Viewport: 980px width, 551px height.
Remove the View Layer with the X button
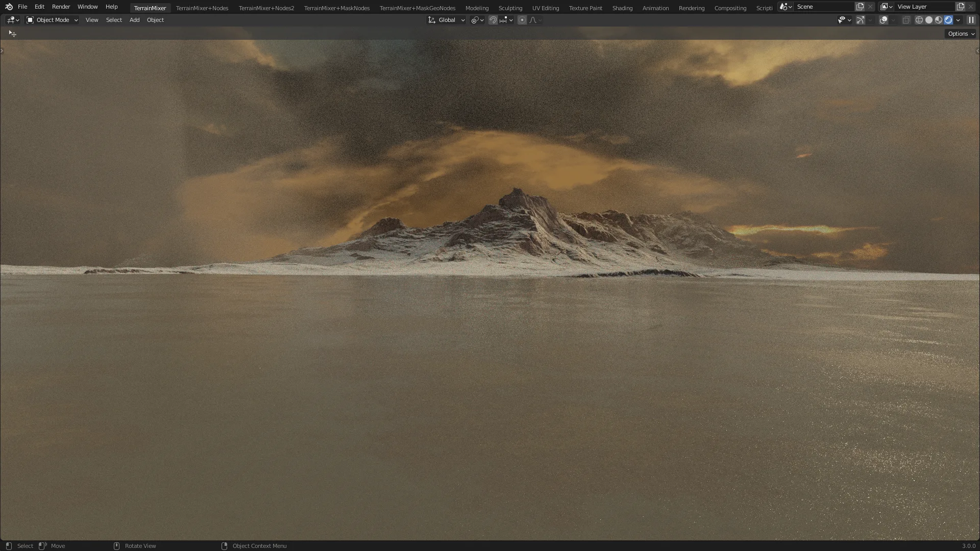(x=971, y=7)
